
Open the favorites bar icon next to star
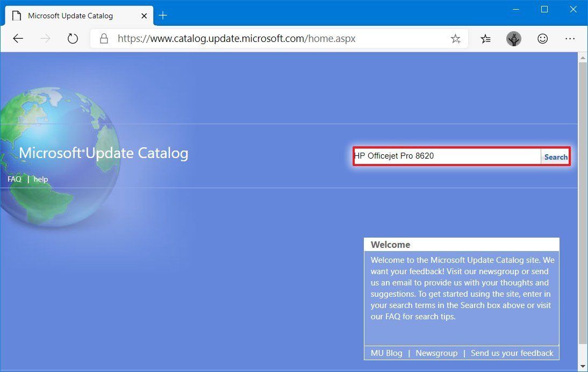pos(485,38)
